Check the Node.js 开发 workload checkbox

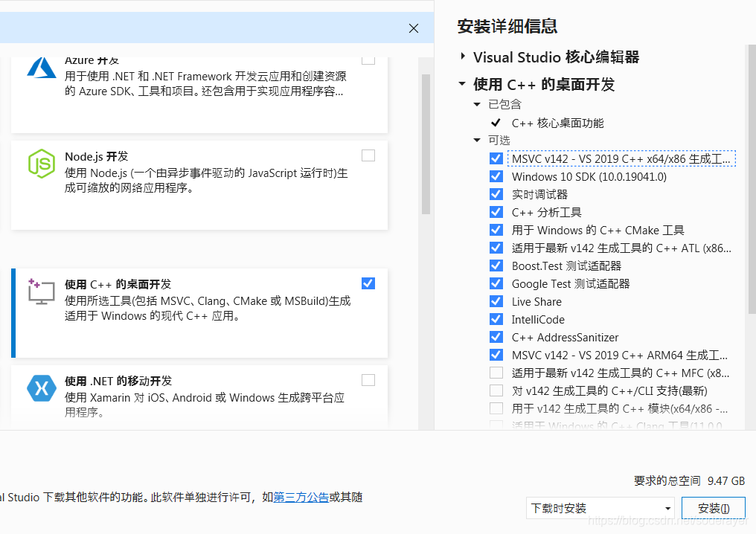pos(368,155)
